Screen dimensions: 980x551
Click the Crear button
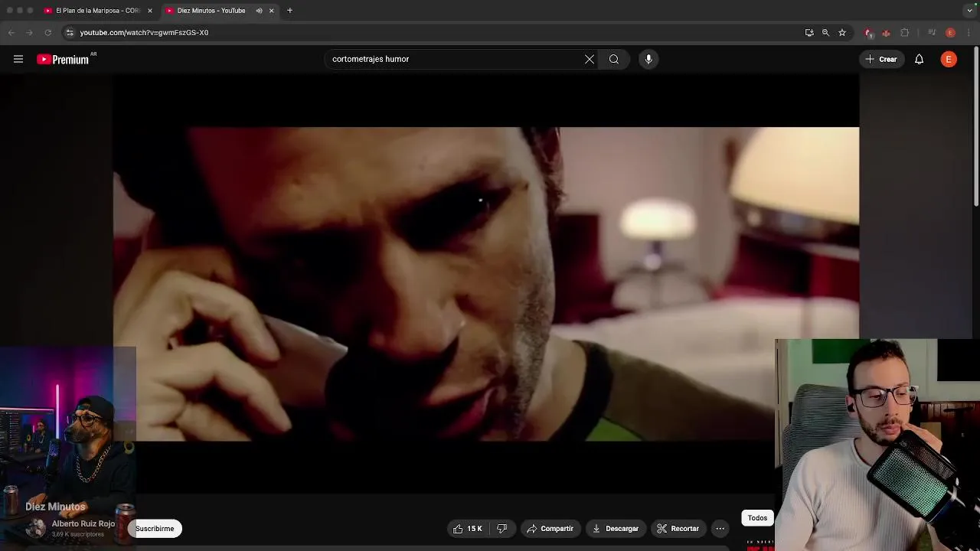click(x=881, y=59)
